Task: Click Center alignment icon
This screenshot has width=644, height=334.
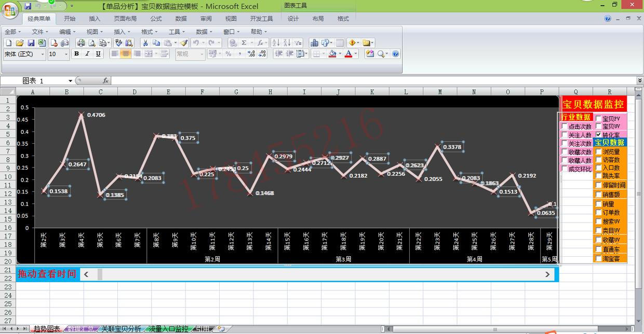Action: pyautogui.click(x=126, y=54)
